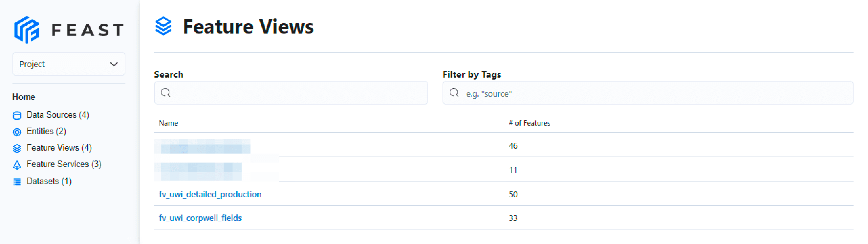Click the magnifier icon in Search box

(x=166, y=93)
